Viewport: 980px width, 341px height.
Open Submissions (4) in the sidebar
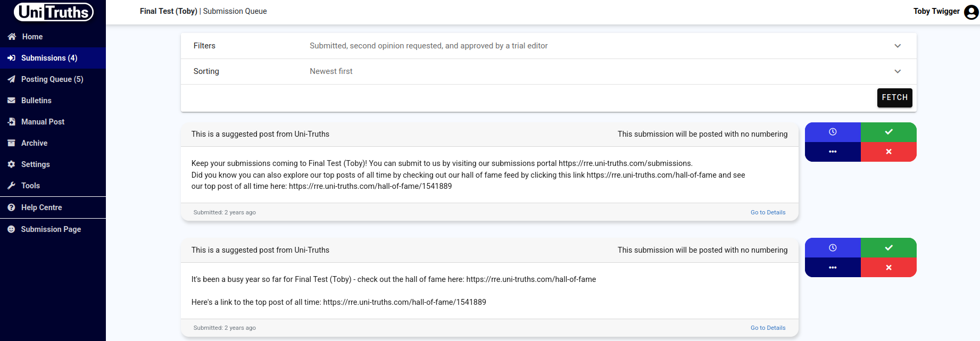53,58
